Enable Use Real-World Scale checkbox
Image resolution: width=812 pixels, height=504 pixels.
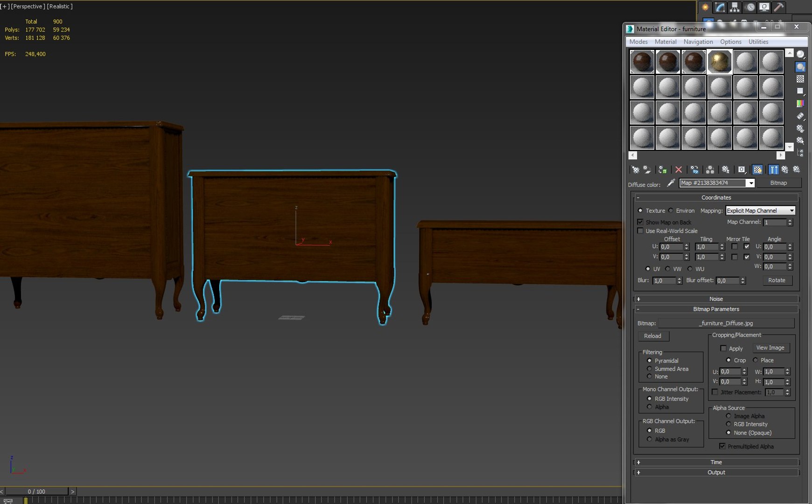tap(640, 231)
